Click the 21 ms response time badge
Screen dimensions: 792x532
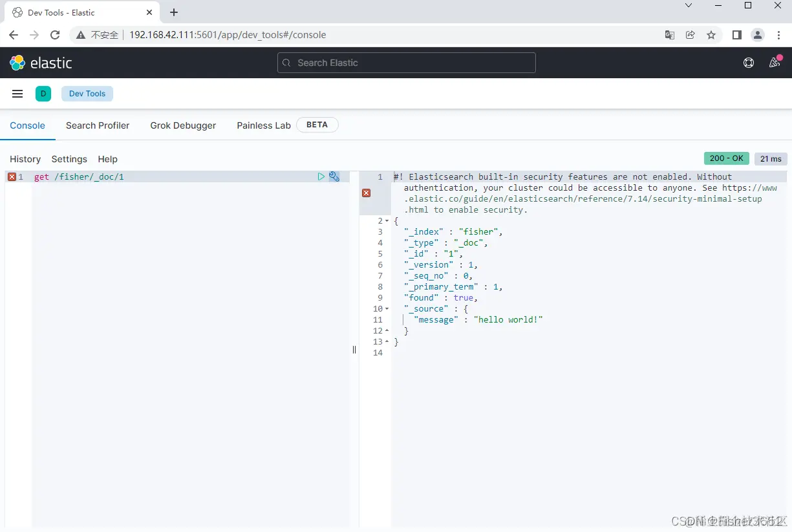(x=771, y=158)
